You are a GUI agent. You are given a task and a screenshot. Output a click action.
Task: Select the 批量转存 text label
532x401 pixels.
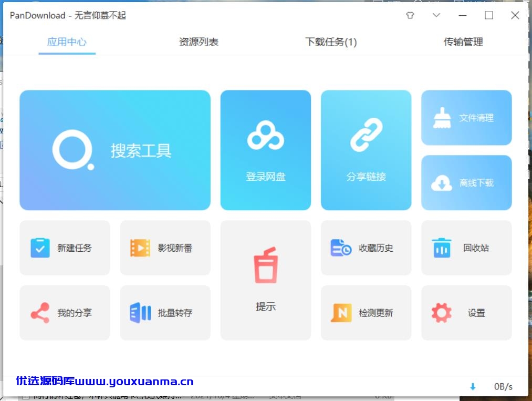click(x=175, y=313)
